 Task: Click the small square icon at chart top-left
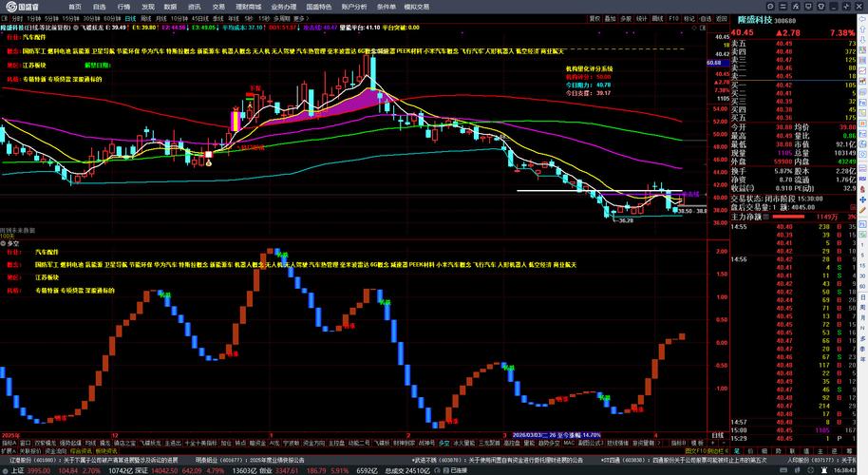(3, 18)
